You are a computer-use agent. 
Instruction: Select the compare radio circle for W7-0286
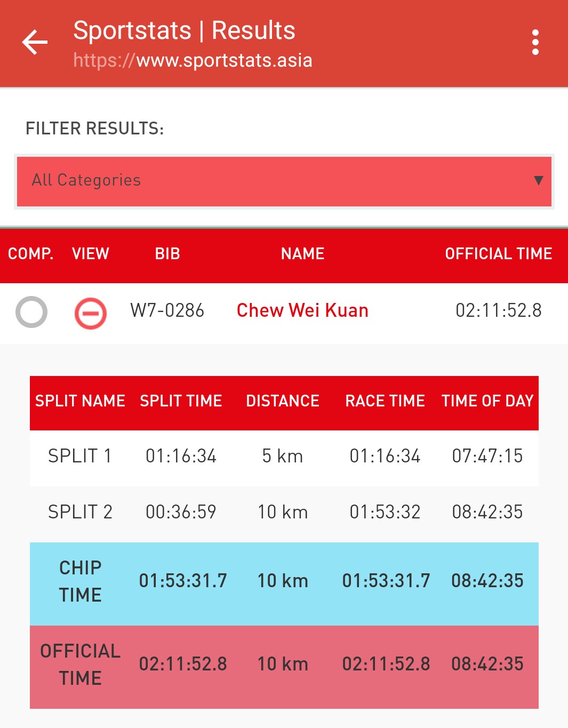pos(31,312)
